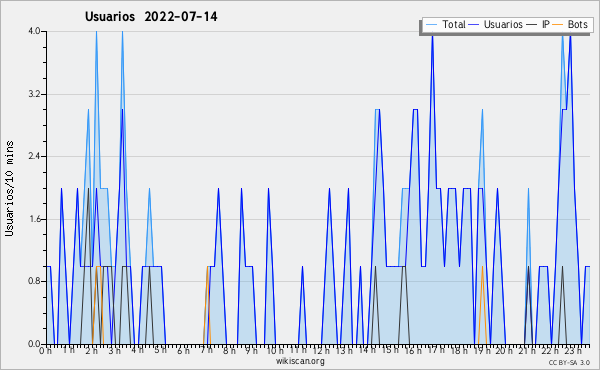Click the 13 h x-axis label
The width and height of the screenshot is (600, 370).
coord(344,351)
